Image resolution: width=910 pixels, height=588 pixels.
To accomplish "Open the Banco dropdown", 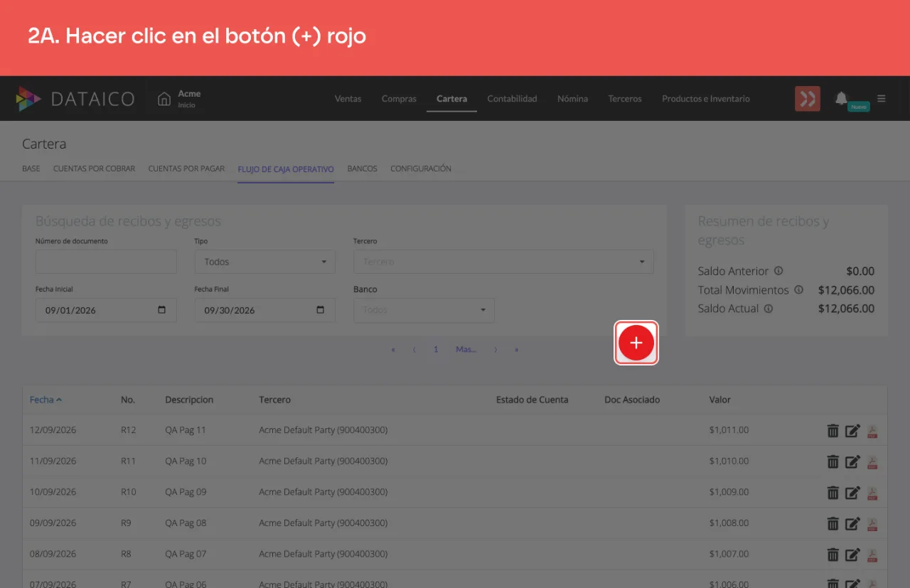I will (x=424, y=310).
